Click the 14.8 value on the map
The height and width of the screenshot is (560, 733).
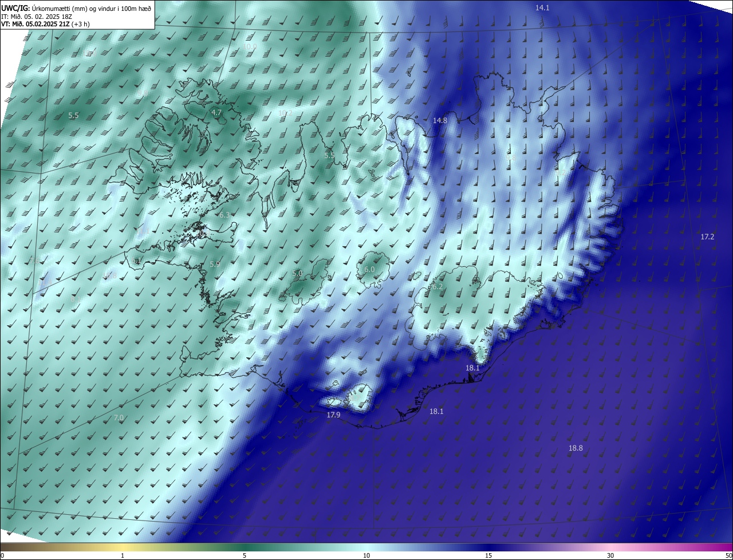(440, 120)
